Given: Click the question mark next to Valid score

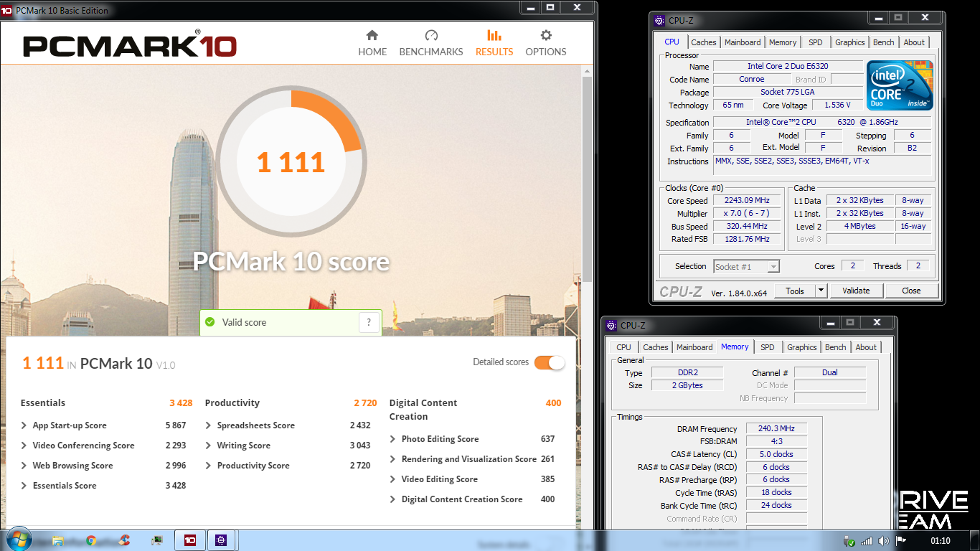Looking at the screenshot, I should pos(369,323).
